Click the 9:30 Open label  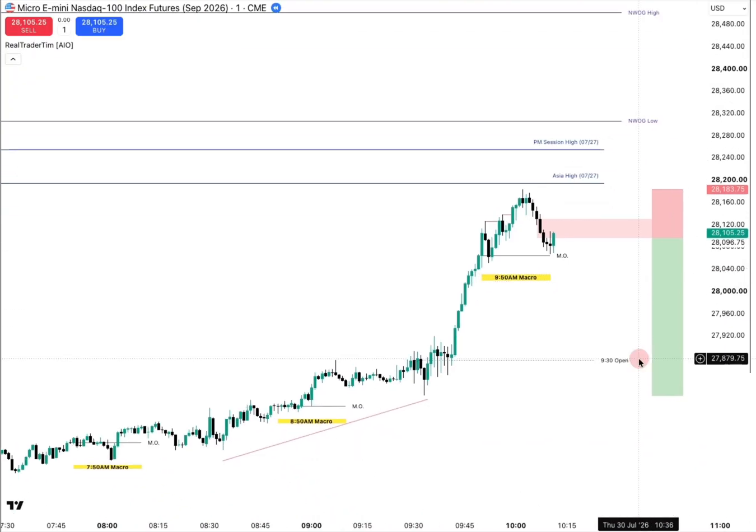pyautogui.click(x=614, y=361)
